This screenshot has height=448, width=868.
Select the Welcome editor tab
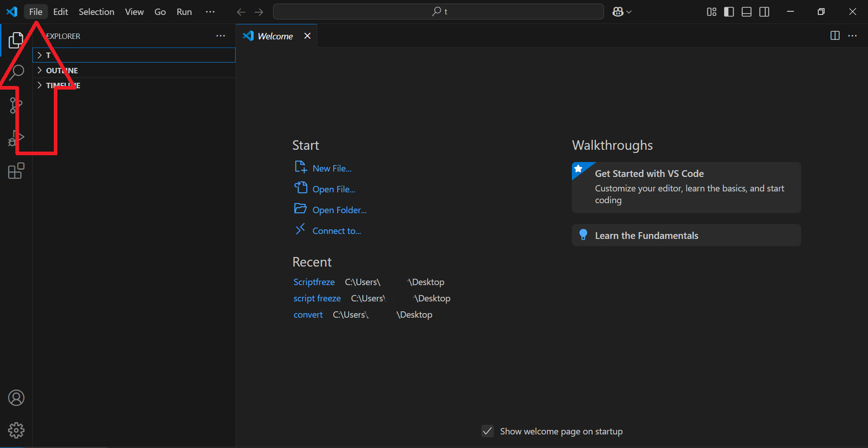click(x=277, y=36)
